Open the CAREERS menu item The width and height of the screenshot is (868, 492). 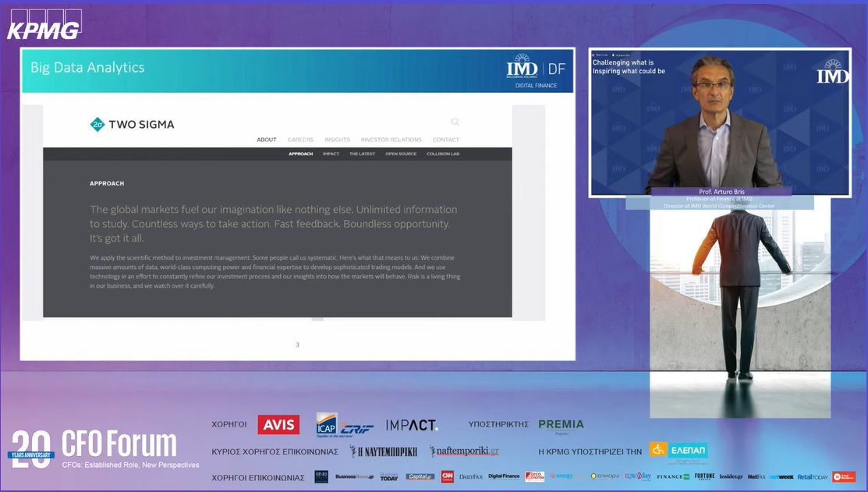click(x=300, y=140)
